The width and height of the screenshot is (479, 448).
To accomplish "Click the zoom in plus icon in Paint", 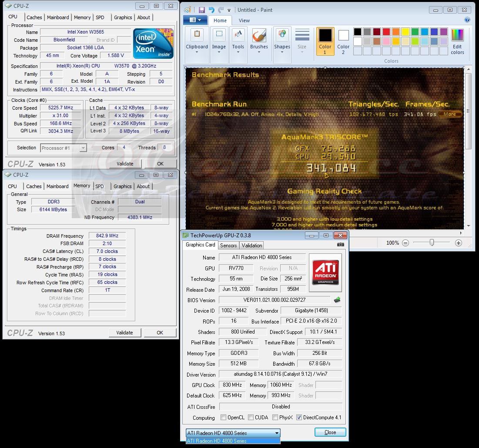I will click(x=458, y=243).
